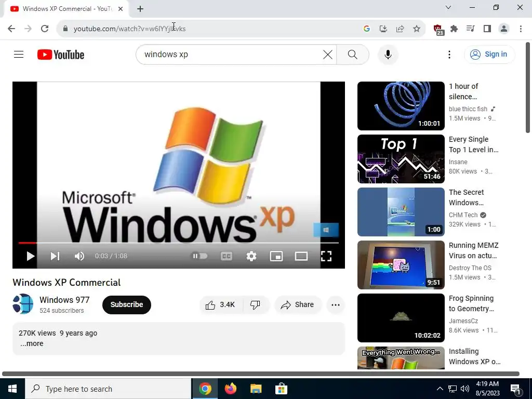Open the video player settings gear
This screenshot has height=399, width=532.
click(x=251, y=256)
